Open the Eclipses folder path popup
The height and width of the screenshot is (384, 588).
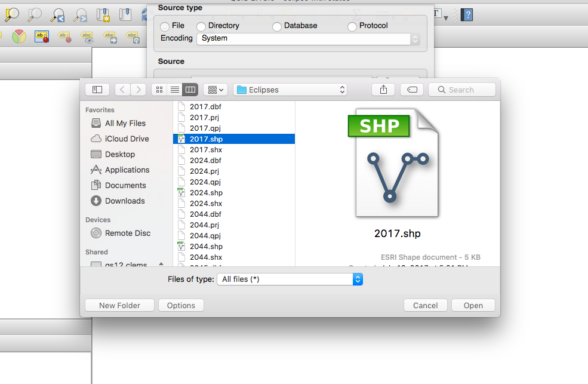pyautogui.click(x=290, y=90)
